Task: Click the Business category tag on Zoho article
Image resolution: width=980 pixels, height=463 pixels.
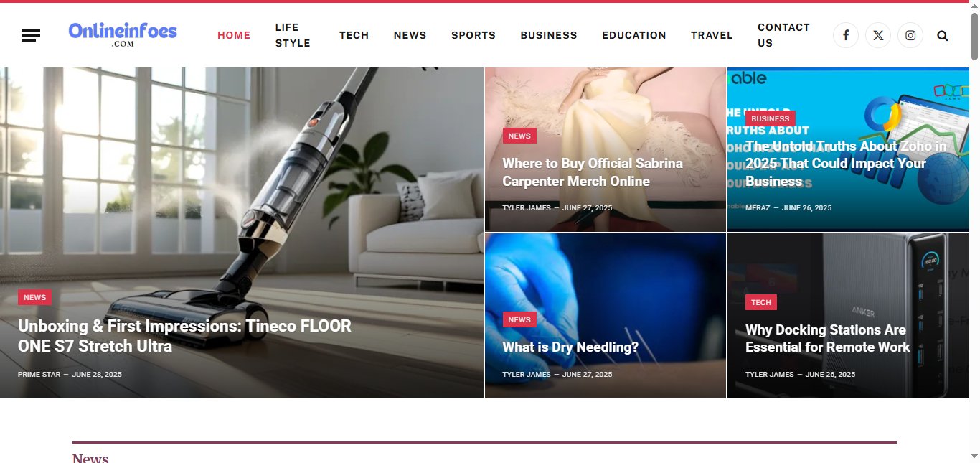Action: tap(771, 118)
